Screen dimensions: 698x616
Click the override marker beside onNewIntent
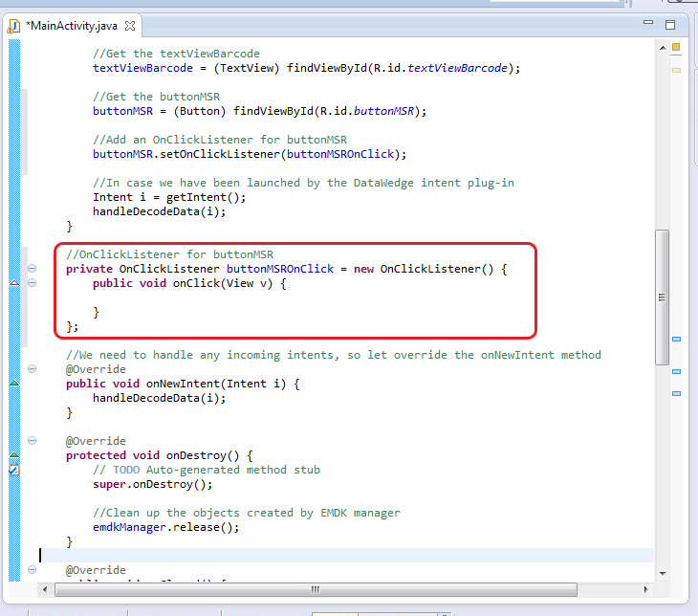coord(14,384)
